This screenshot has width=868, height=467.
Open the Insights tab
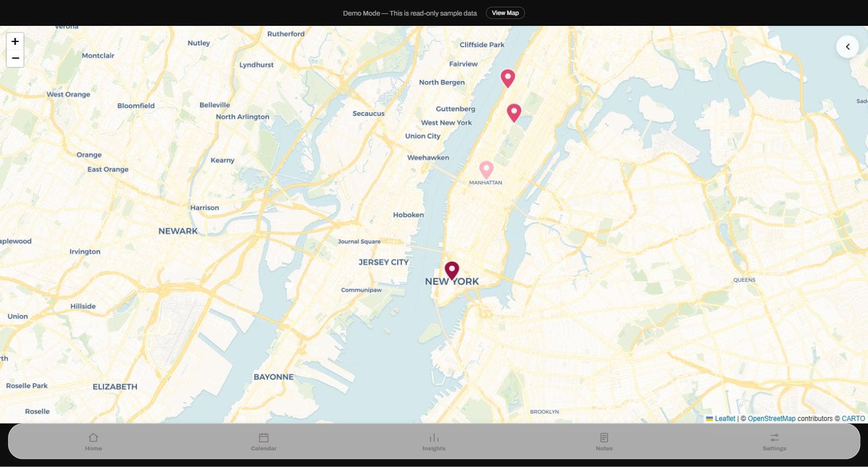point(434,442)
